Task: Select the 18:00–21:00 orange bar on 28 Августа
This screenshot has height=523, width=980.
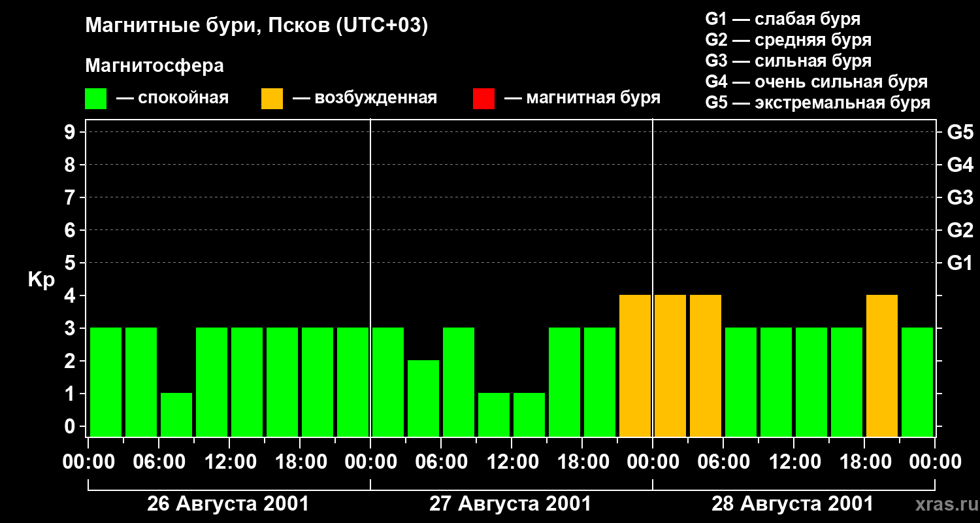Action: [x=882, y=365]
